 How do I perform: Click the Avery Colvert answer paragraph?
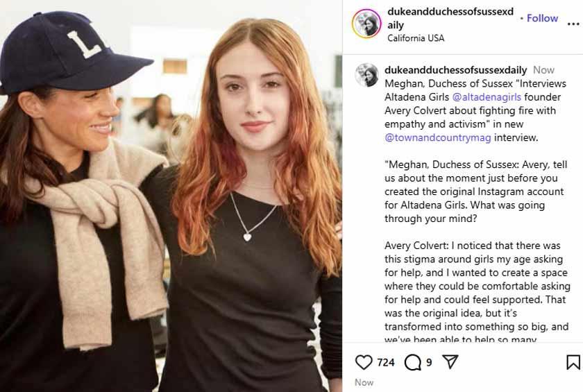click(x=477, y=293)
